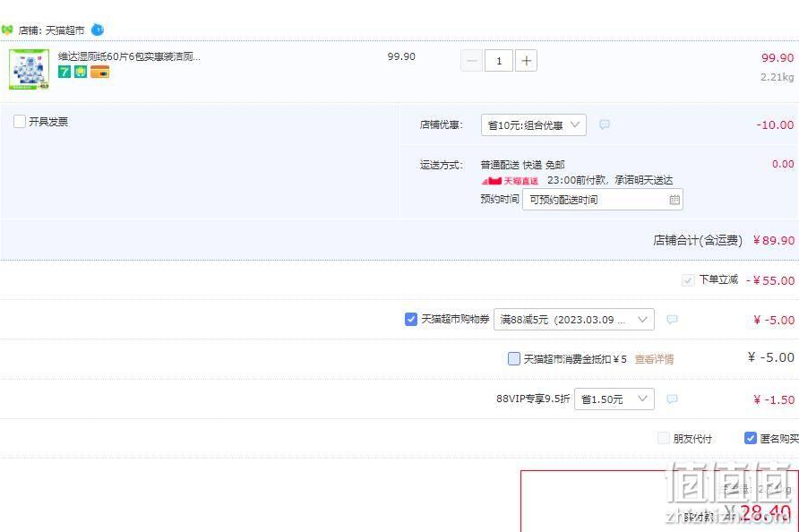Click the ¥-1.50 VIP discount amount
Image resolution: width=799 pixels, height=532 pixels.
(x=774, y=400)
